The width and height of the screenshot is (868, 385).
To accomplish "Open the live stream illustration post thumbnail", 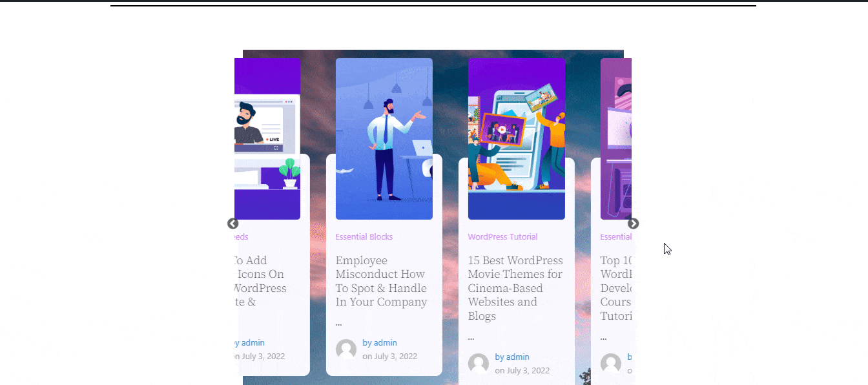I will tap(267, 139).
